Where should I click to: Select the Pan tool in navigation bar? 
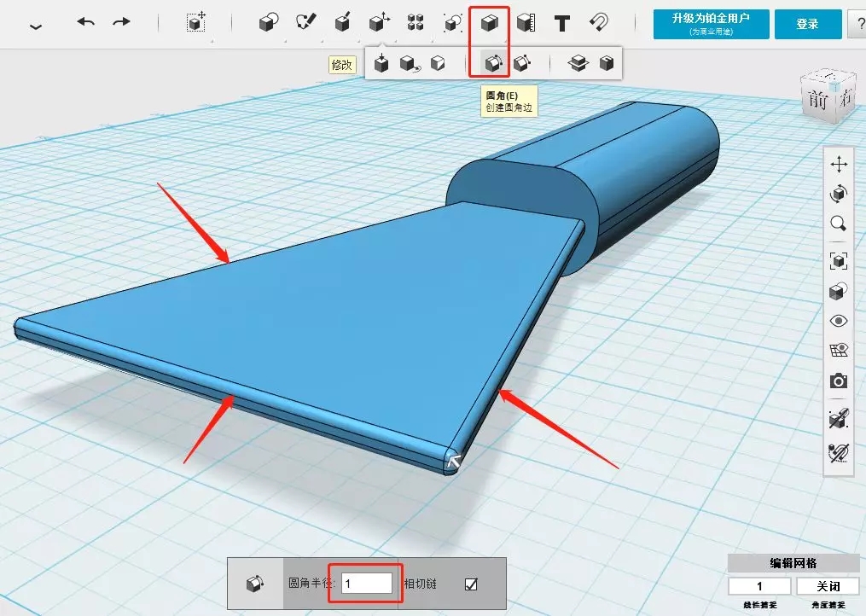(x=839, y=164)
